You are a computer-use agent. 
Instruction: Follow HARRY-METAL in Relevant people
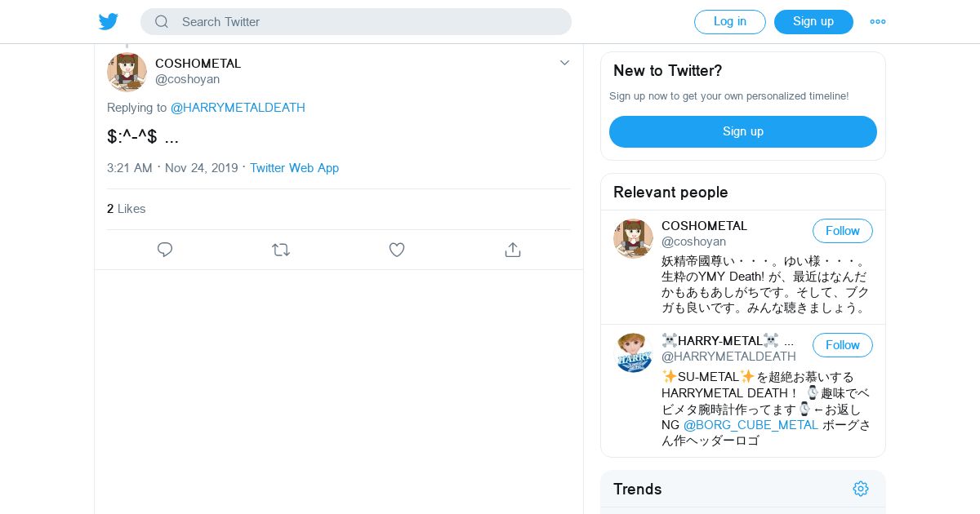tap(842, 345)
